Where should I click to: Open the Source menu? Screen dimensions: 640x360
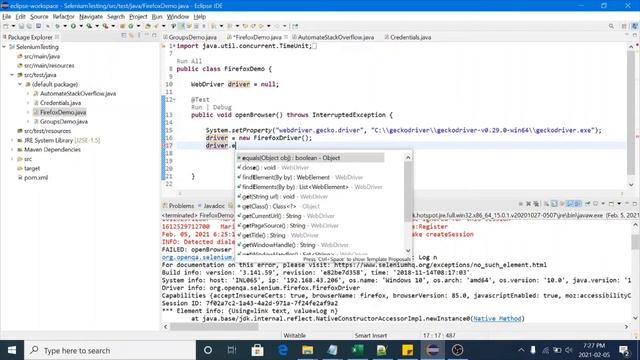point(39,17)
